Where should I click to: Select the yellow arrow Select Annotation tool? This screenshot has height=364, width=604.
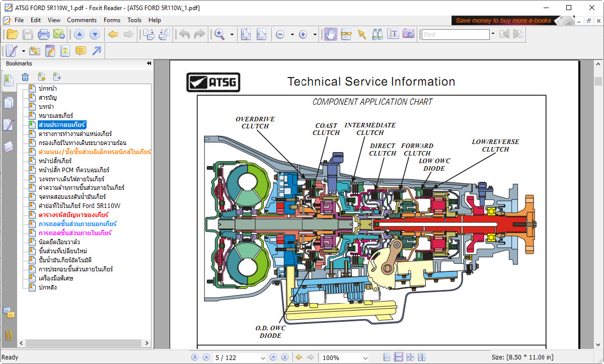pyautogui.click(x=361, y=34)
